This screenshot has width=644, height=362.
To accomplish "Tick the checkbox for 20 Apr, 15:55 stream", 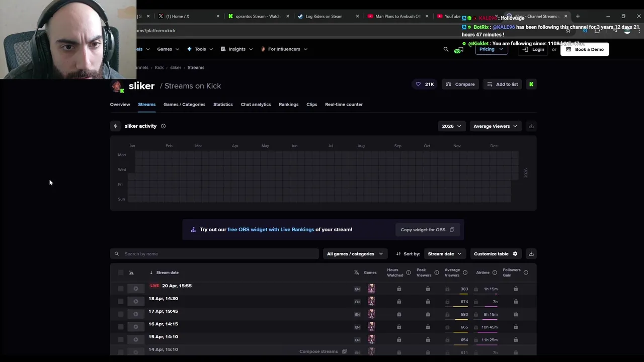I will [120, 289].
